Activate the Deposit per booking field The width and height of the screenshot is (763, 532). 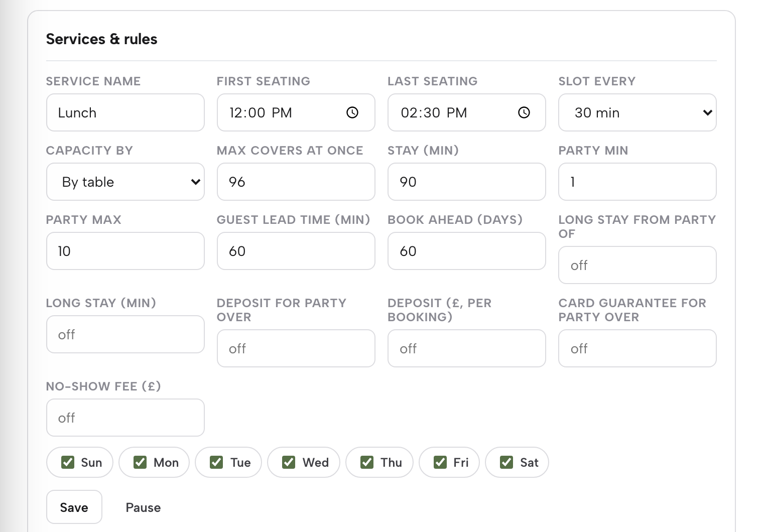point(467,348)
